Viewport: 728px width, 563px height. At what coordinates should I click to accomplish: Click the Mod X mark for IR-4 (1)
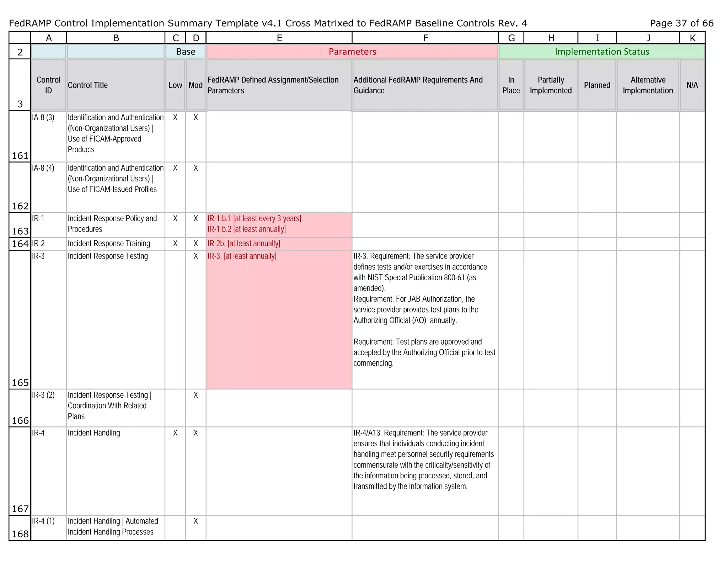click(x=196, y=521)
